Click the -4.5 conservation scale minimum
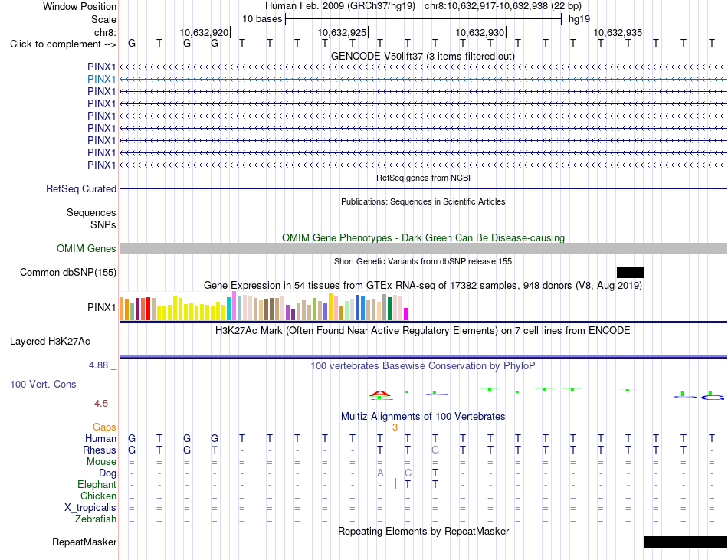Screen dimensions: 728x560 [x=100, y=404]
